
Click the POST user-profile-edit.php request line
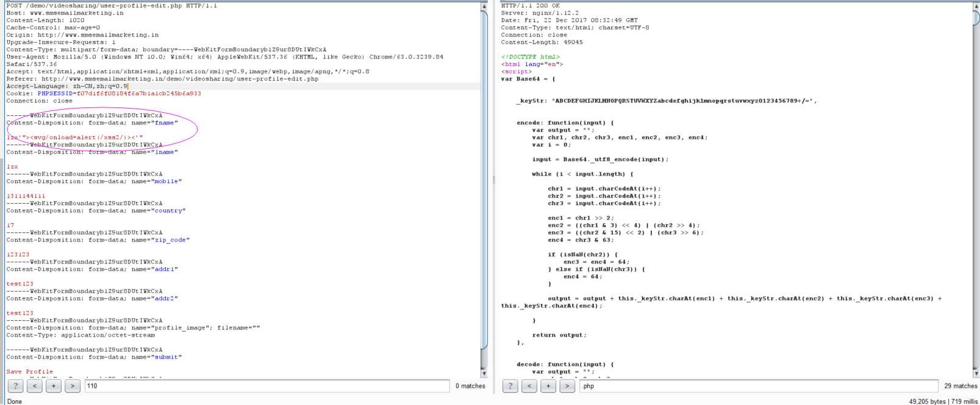tap(112, 5)
